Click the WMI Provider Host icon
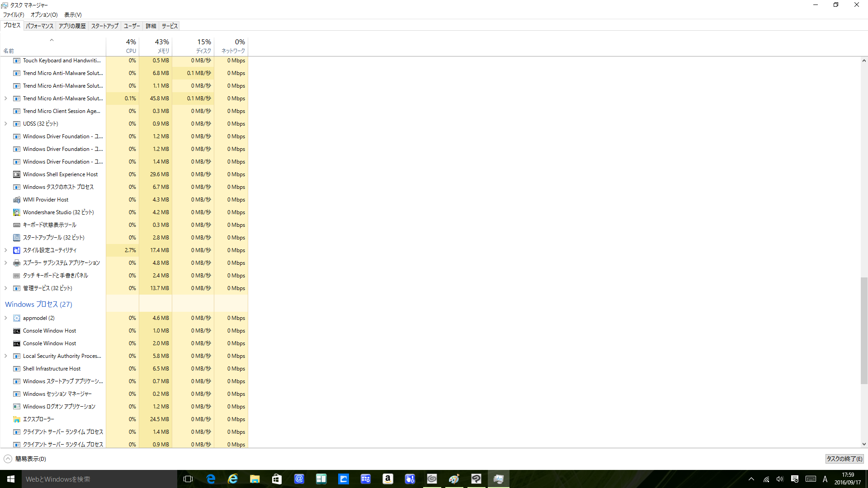 (x=17, y=200)
